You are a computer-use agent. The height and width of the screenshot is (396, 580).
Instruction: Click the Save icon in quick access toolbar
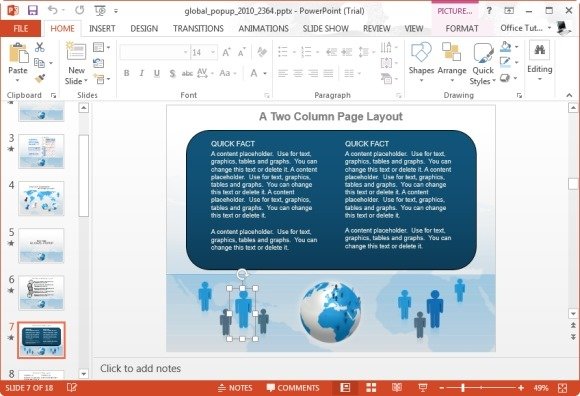(x=33, y=10)
